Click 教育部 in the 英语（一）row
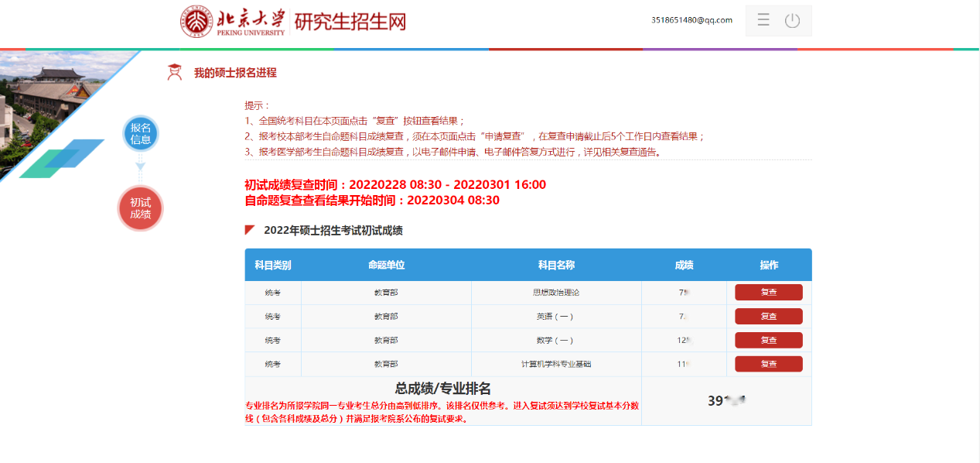The height and width of the screenshot is (463, 980). 386,317
